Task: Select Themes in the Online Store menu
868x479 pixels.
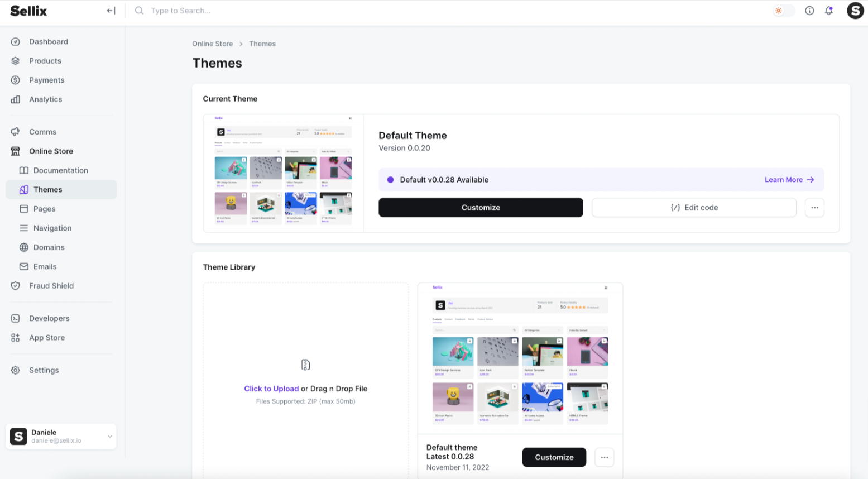Action: click(48, 189)
